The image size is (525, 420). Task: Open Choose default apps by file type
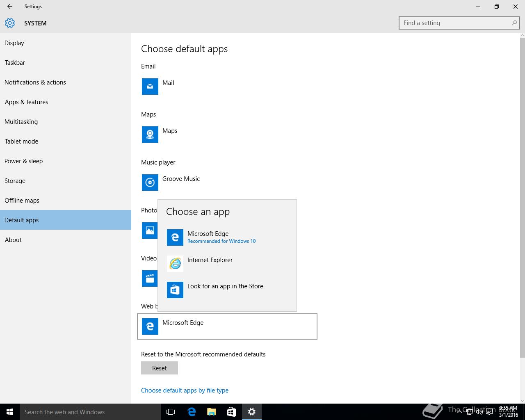(x=185, y=390)
